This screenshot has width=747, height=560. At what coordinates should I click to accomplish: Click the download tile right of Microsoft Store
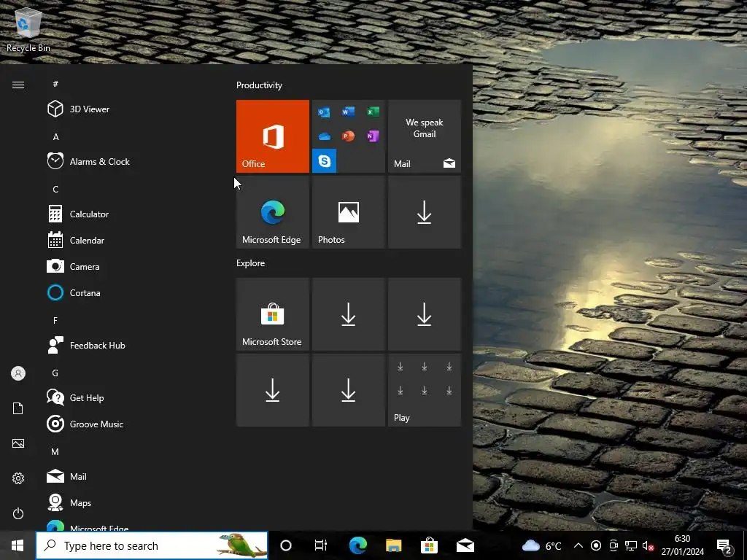[x=348, y=314]
